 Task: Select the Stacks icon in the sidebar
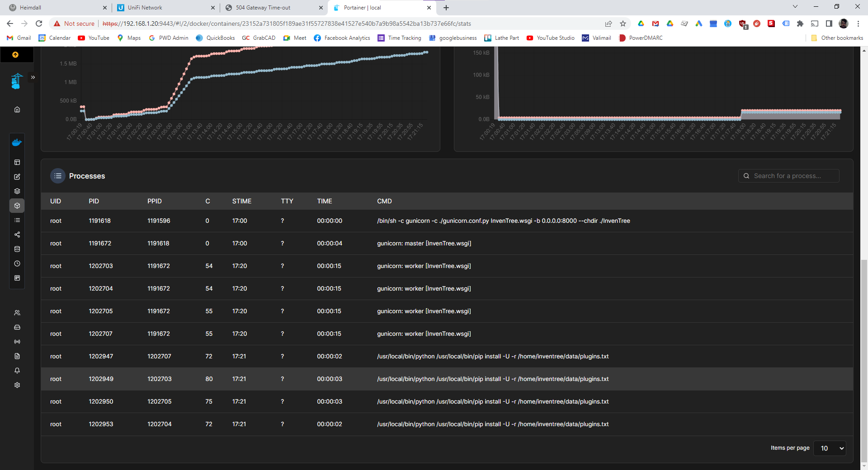(x=17, y=191)
